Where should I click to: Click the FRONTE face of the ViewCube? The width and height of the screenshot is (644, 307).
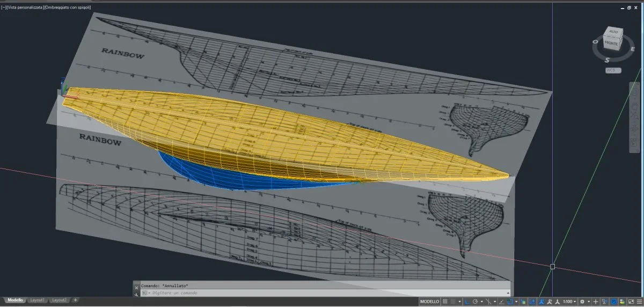click(x=611, y=43)
